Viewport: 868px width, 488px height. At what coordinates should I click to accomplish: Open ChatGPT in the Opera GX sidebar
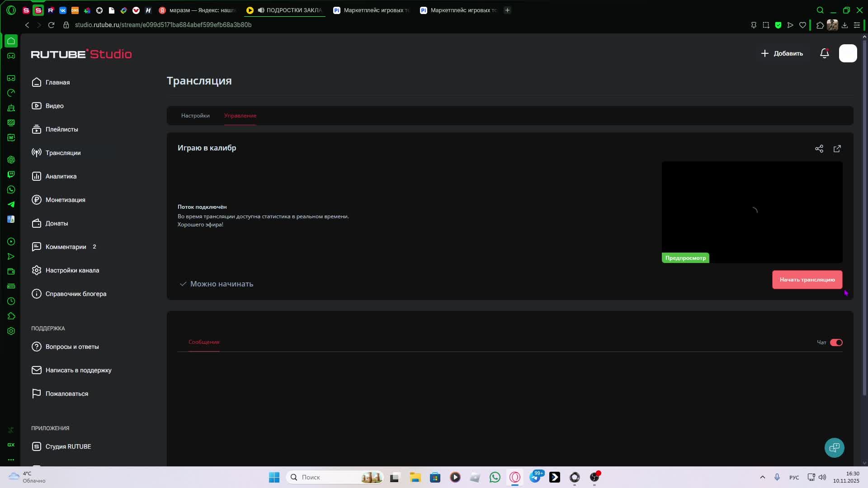pyautogui.click(x=11, y=160)
